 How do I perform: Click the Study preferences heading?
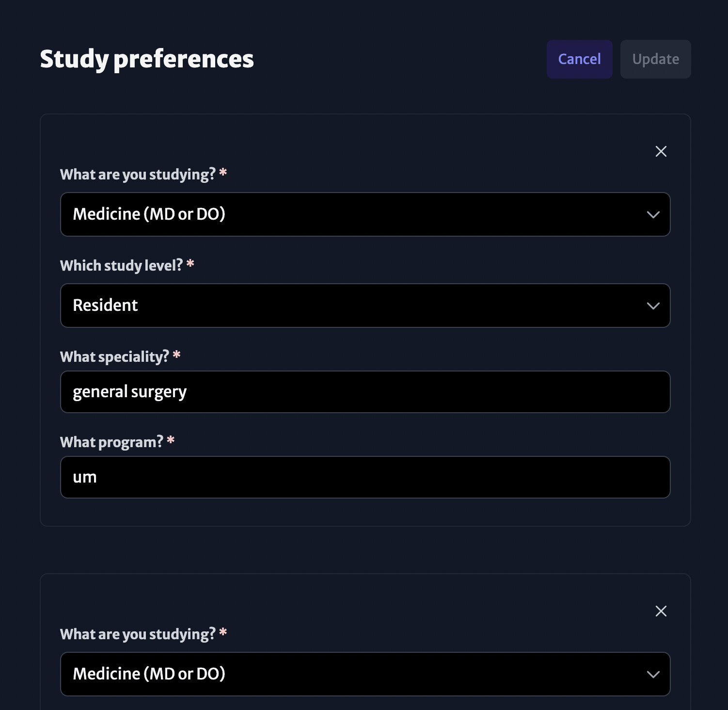[147, 59]
